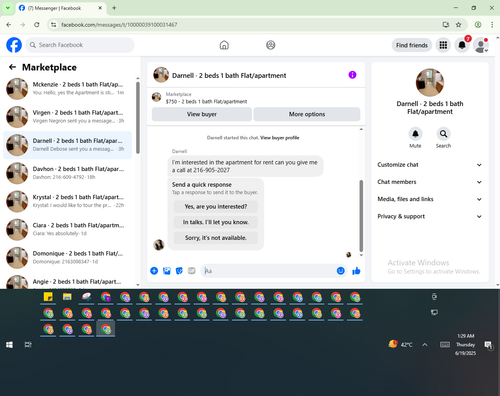The height and width of the screenshot is (396, 500).
Task: Click the browser address bar
Action: 247,25
